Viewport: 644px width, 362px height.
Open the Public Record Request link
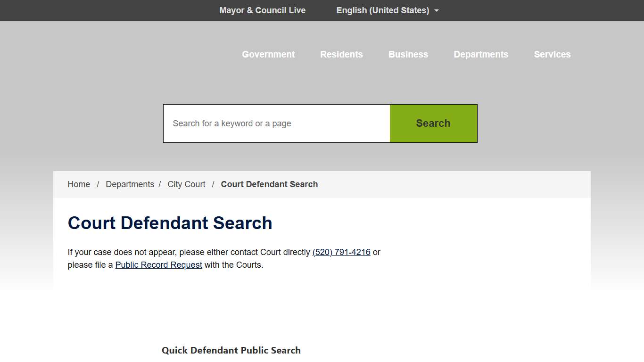tap(158, 264)
